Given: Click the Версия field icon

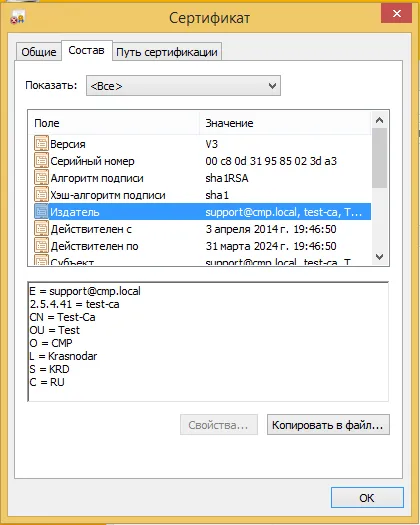Looking at the screenshot, I should click(x=41, y=144).
